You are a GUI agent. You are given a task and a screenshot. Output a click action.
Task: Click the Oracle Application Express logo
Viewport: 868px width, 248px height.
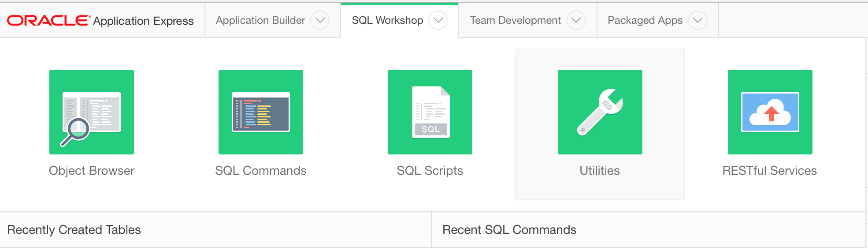pyautogui.click(x=100, y=21)
